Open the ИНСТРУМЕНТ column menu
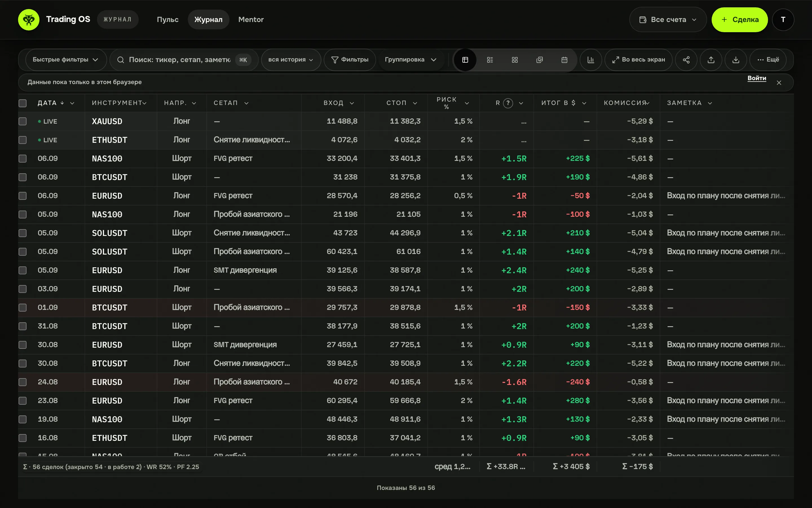 tap(145, 103)
